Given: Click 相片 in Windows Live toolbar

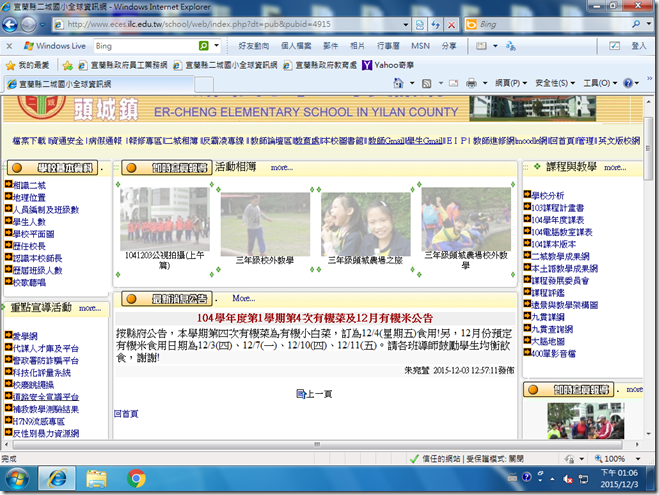Looking at the screenshot, I should click(x=357, y=46).
